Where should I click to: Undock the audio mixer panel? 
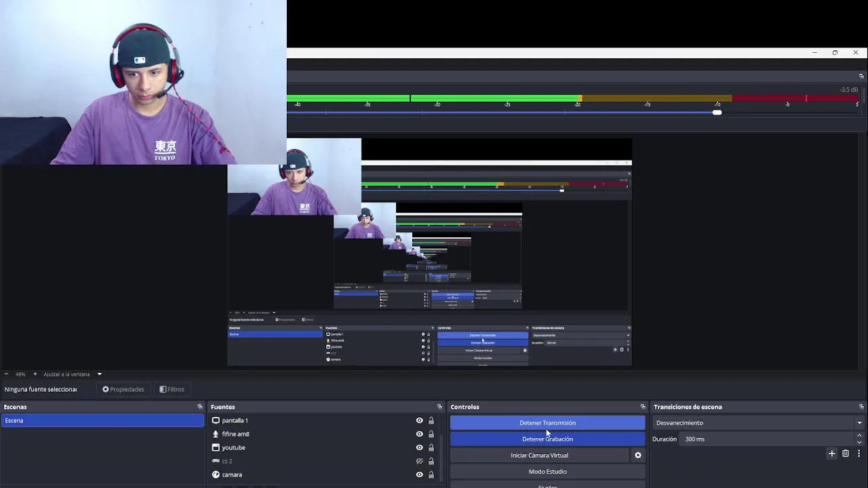pos(861,76)
